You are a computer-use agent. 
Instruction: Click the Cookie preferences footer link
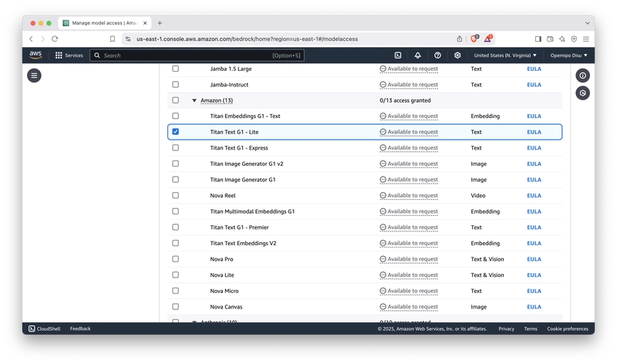567,329
